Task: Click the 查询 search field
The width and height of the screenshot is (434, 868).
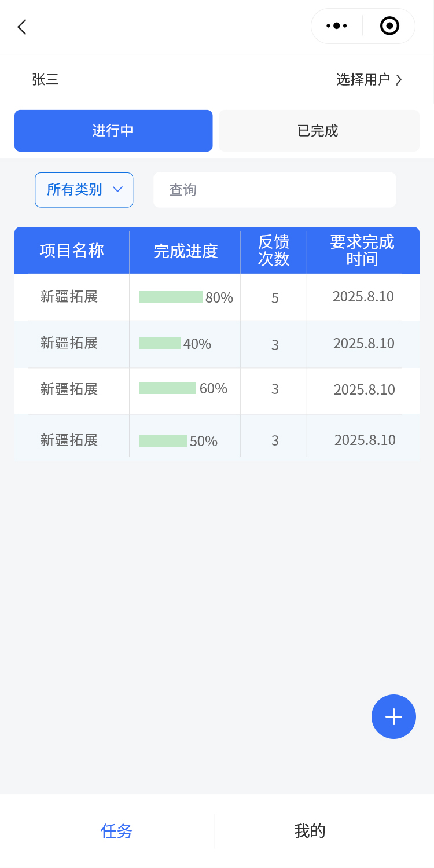Action: coord(274,190)
